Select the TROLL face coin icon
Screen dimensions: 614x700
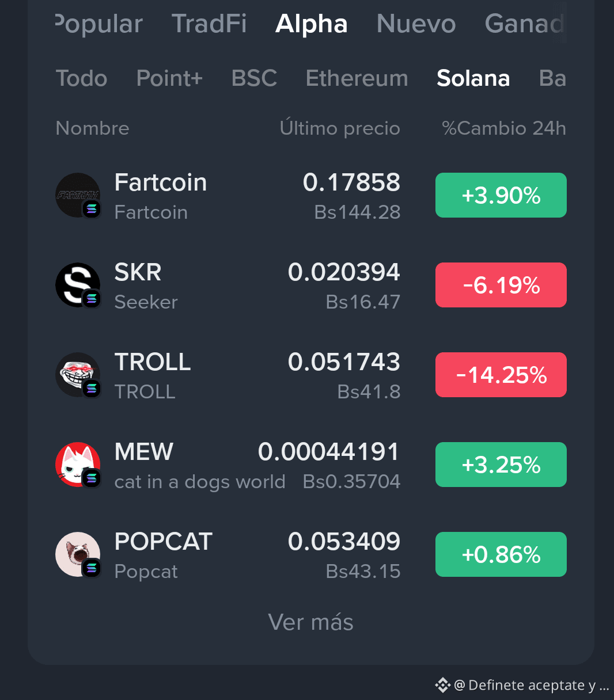pos(78,375)
